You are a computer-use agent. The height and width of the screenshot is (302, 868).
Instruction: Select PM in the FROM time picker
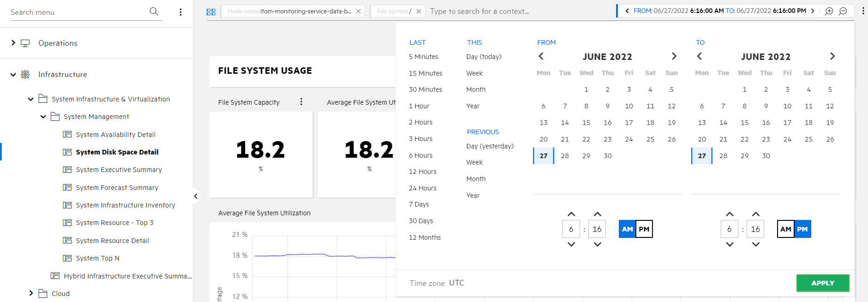(644, 229)
